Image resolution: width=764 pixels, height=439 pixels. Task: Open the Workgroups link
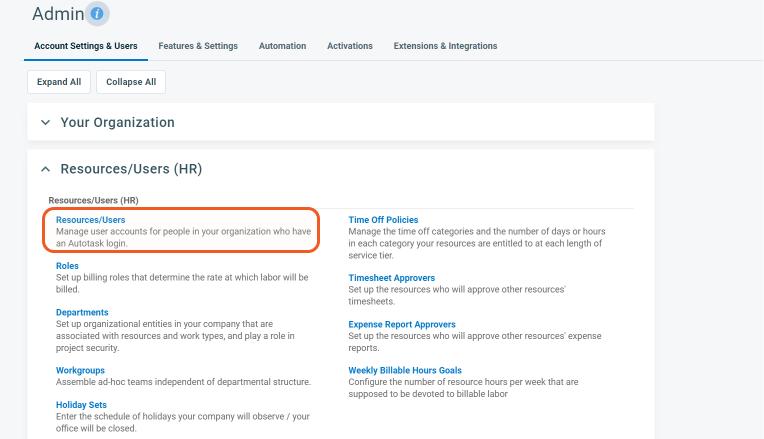[x=80, y=370]
